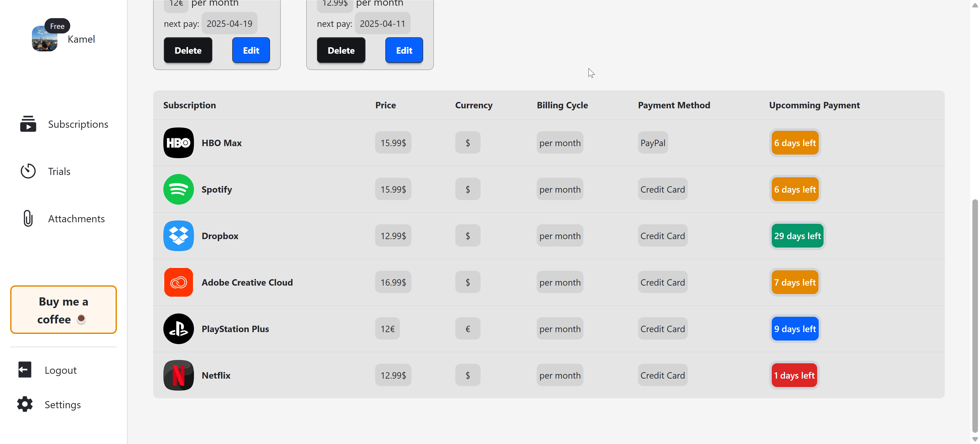This screenshot has width=980, height=444.
Task: Click Spotify's 6 days left badge
Action: point(795,189)
